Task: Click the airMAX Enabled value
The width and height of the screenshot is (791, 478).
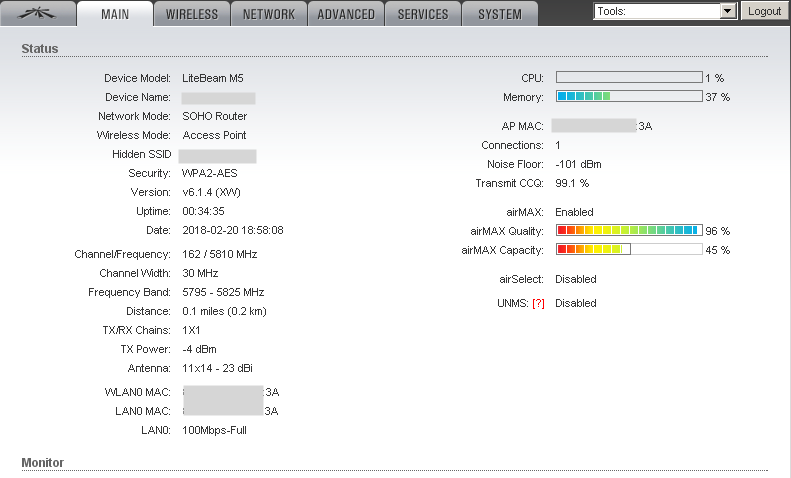Action: pyautogui.click(x=574, y=212)
